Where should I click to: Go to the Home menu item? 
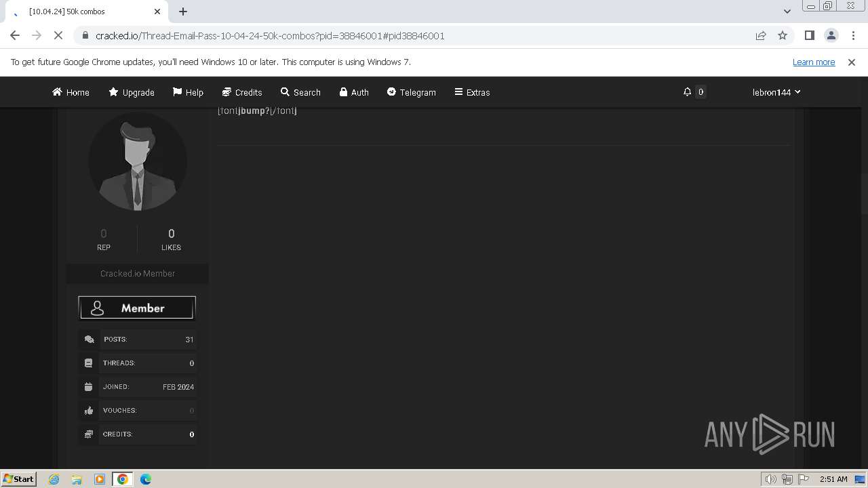point(71,92)
